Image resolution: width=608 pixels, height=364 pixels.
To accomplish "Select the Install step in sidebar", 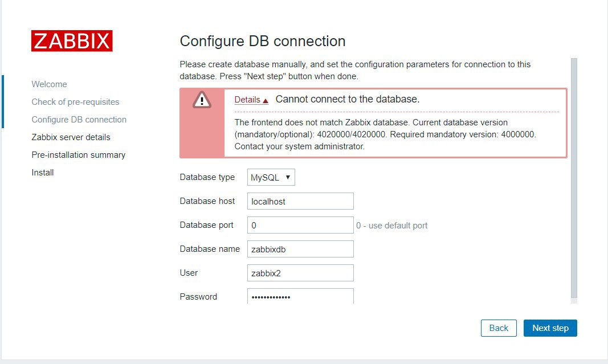I will coord(43,173).
